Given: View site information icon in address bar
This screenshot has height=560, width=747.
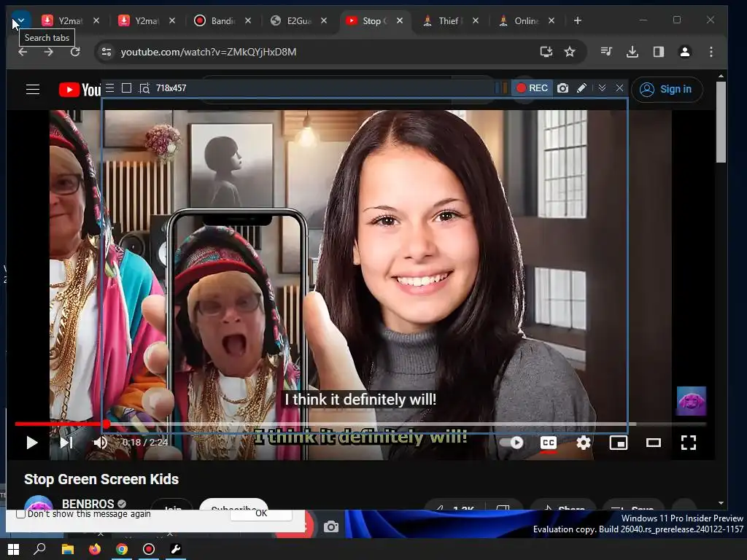Looking at the screenshot, I should (107, 52).
